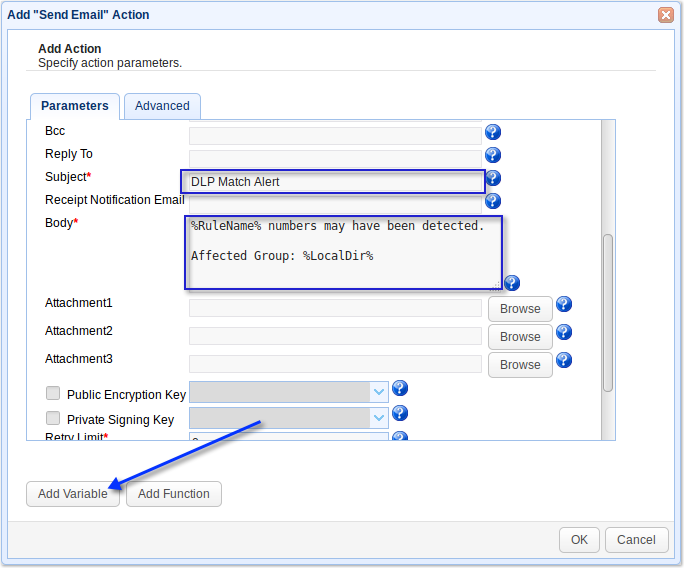The width and height of the screenshot is (684, 568).
Task: Click help icon below the Body text area
Action: tap(511, 283)
